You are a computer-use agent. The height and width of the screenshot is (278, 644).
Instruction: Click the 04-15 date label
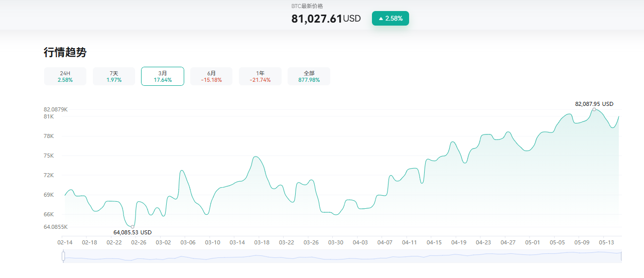[434, 242]
